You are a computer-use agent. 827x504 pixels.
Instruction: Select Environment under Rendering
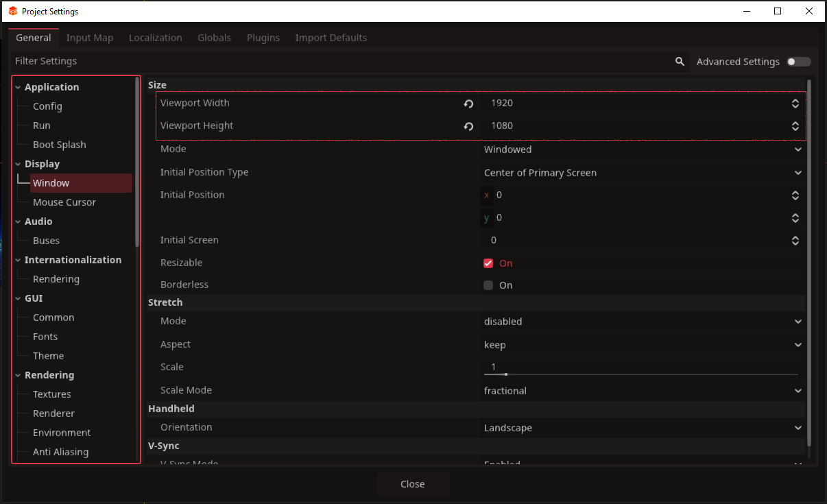62,433
